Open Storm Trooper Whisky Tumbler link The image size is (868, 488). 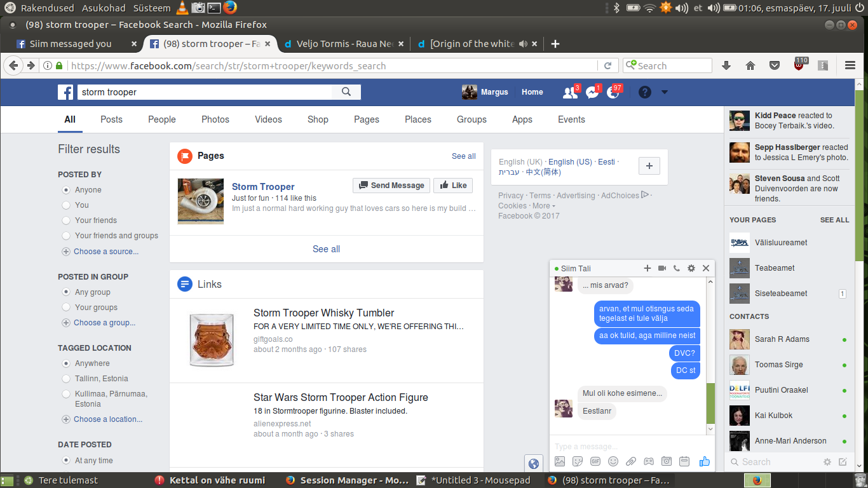tap(323, 313)
